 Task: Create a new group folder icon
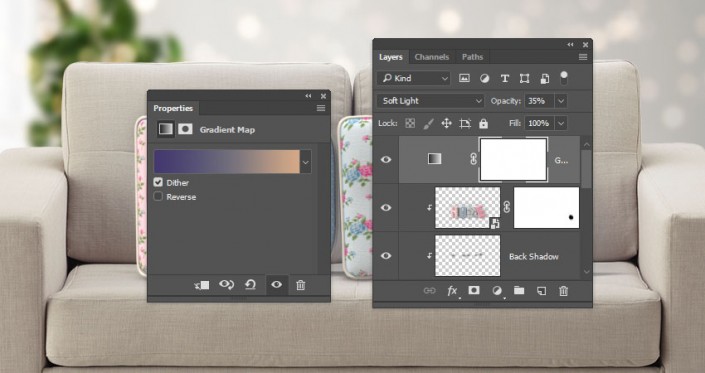pyautogui.click(x=519, y=290)
